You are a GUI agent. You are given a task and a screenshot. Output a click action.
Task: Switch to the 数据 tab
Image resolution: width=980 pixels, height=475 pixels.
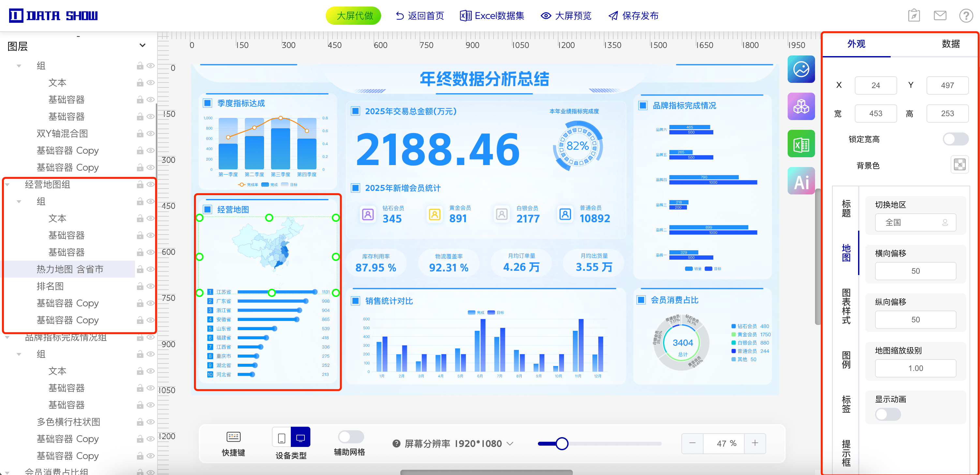point(950,44)
